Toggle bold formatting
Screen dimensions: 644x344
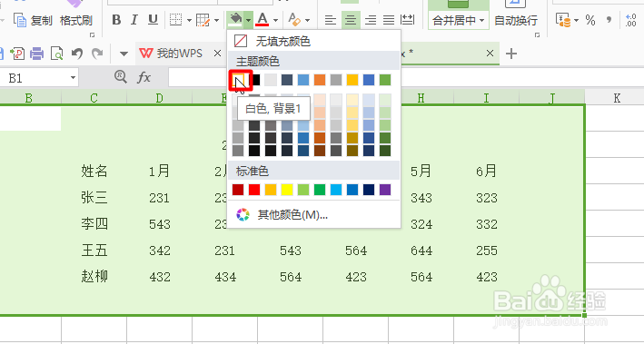tap(116, 19)
